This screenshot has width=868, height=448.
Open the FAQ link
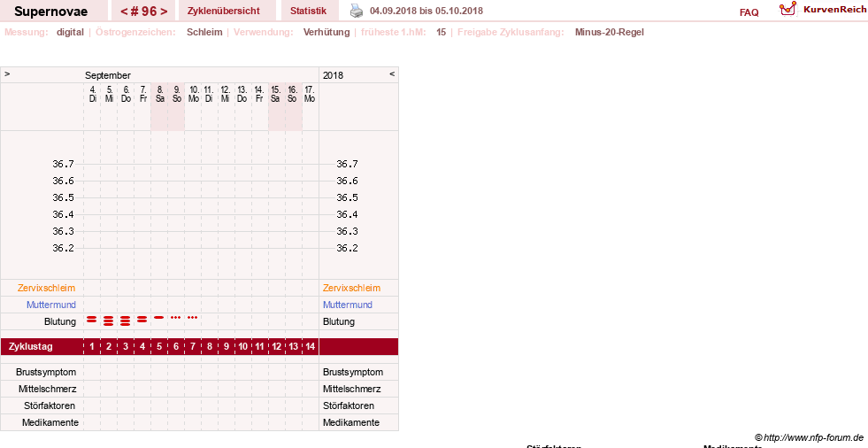pos(749,12)
